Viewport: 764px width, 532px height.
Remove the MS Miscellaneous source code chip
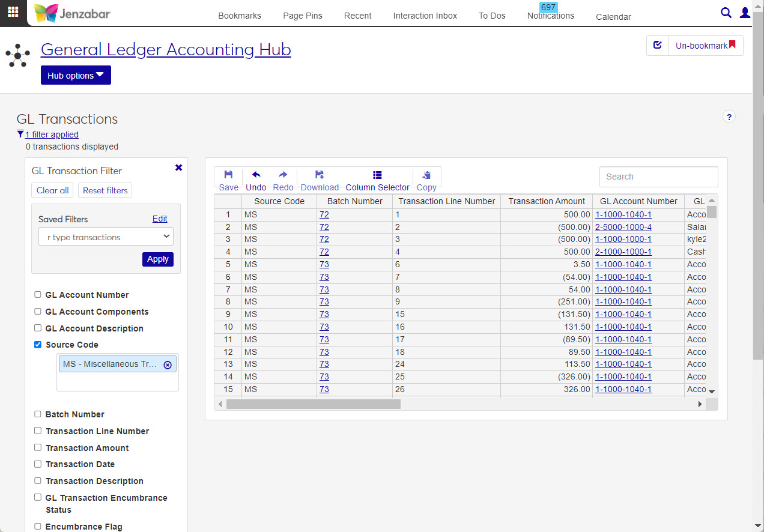(168, 364)
